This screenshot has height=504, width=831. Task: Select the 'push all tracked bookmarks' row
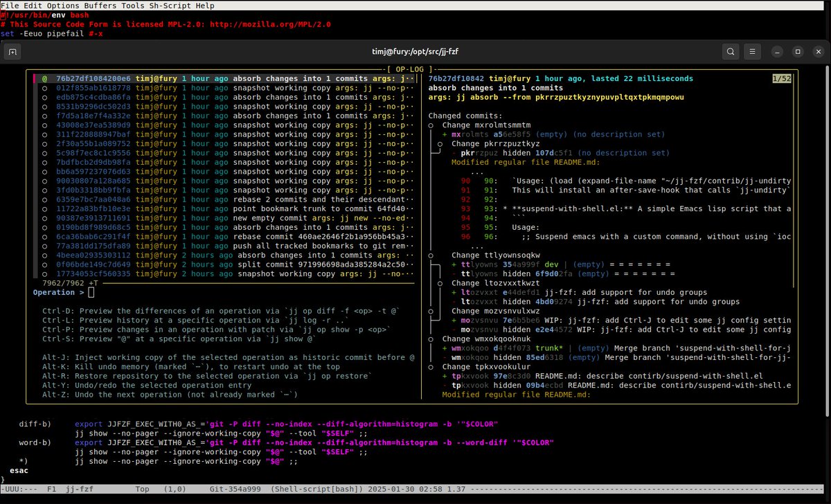[224, 245]
